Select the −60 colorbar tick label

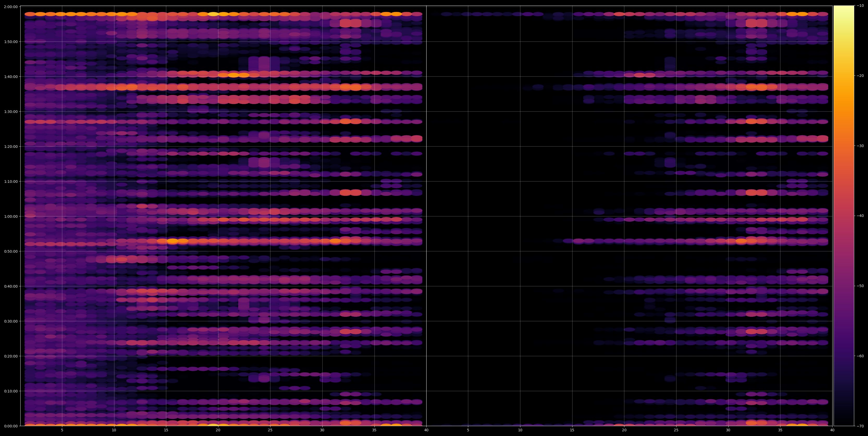click(860, 356)
